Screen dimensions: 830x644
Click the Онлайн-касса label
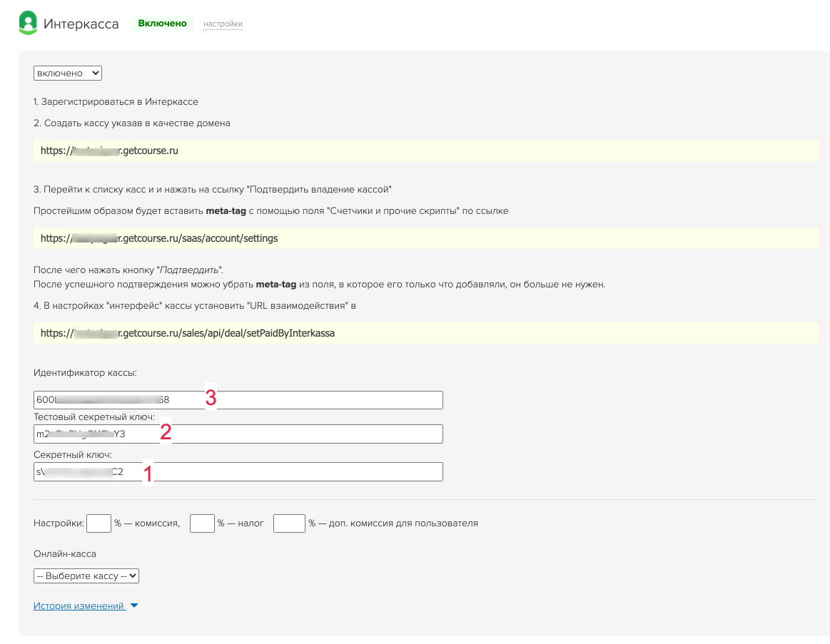(x=64, y=554)
